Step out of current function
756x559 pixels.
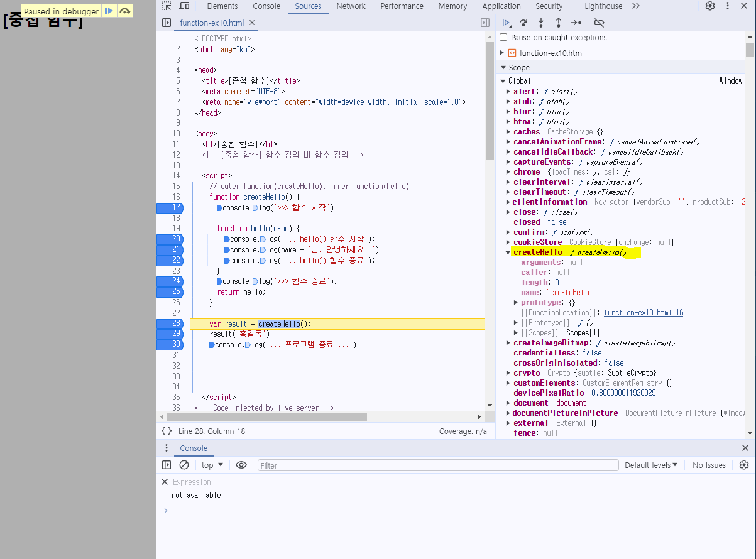[558, 23]
